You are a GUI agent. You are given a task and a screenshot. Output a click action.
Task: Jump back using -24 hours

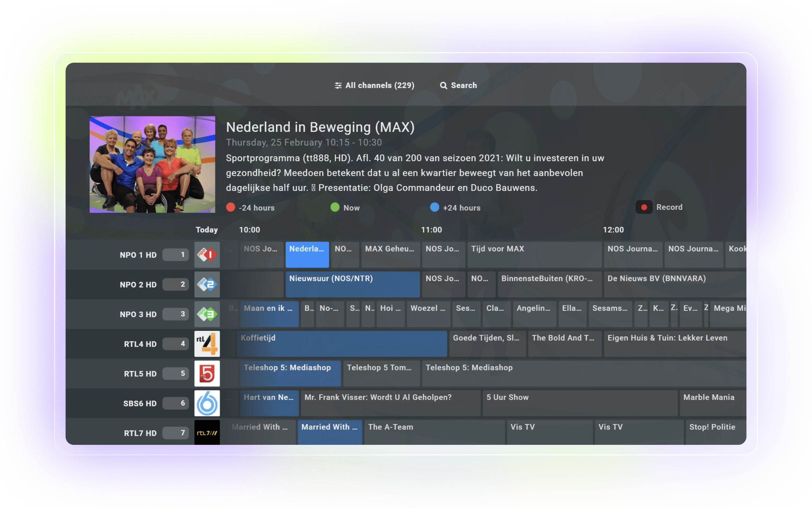pyautogui.click(x=250, y=208)
